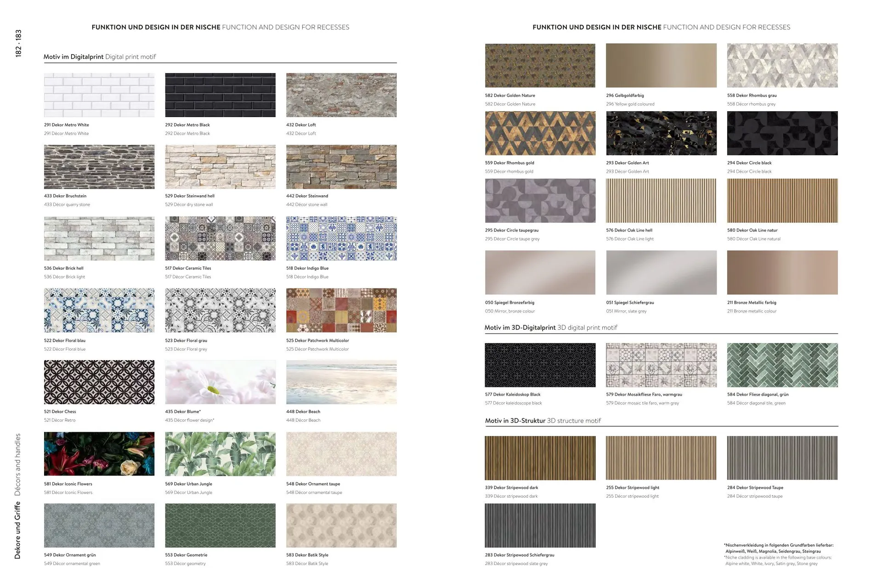The image size is (882, 588).
Task: Choose the Urban Jungle leaf decor
Action: pos(220,454)
